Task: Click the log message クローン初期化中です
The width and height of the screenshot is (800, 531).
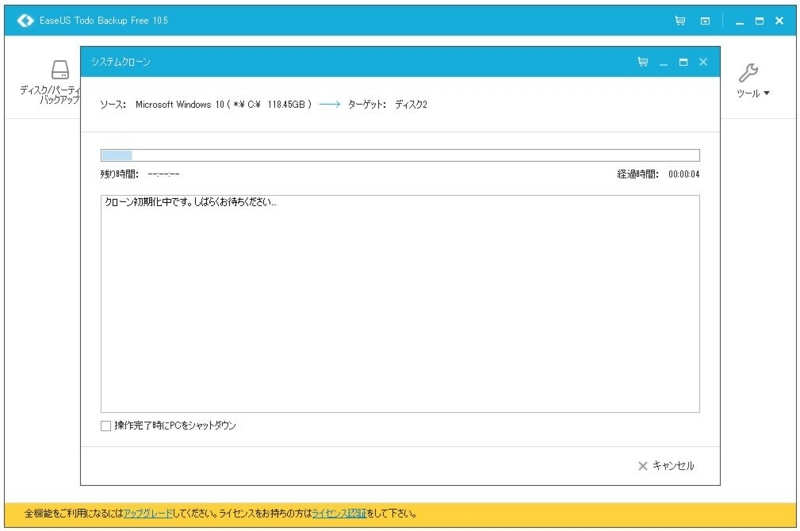Action: 190,202
